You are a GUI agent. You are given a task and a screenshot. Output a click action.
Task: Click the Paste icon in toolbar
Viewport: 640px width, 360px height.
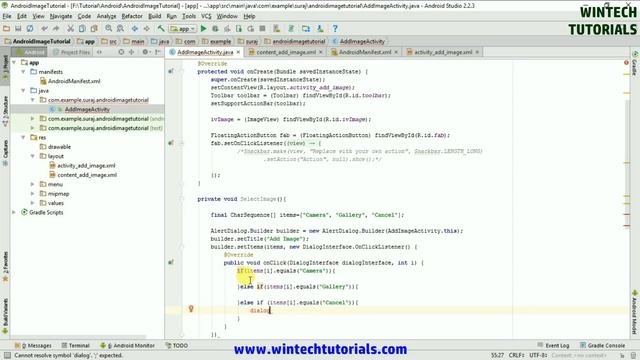[x=94, y=29]
